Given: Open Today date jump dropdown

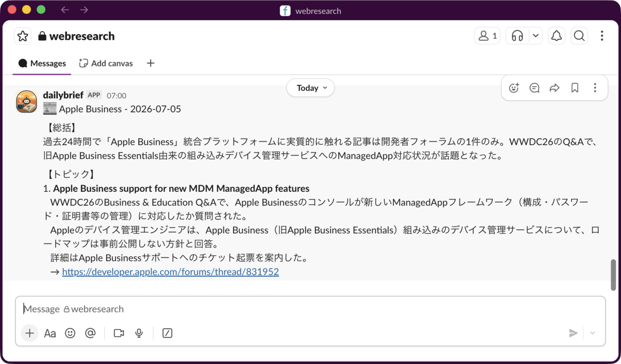Looking at the screenshot, I should pos(310,88).
